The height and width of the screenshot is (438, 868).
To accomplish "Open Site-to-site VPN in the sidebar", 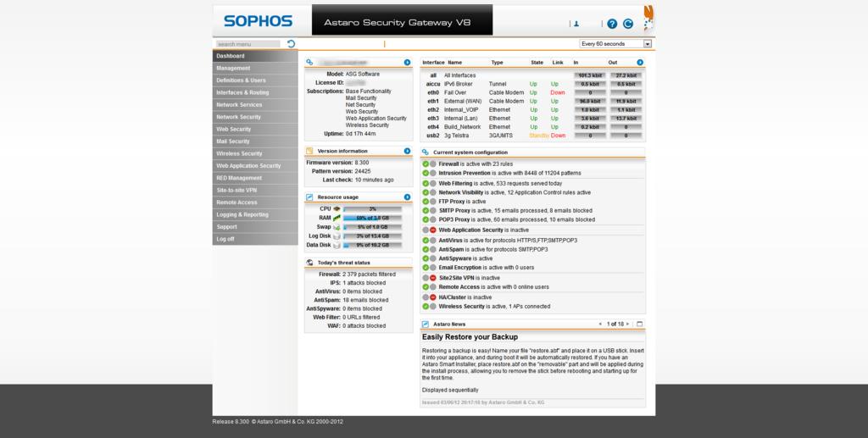I will [x=255, y=190].
